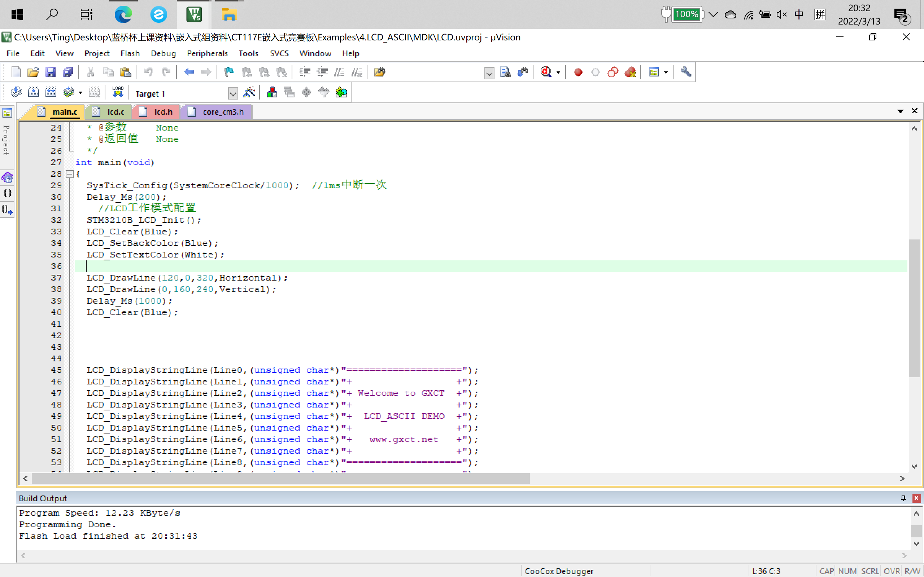Viewport: 924px width, 577px height.
Task: Collapse main function fold marker
Action: [x=70, y=174]
